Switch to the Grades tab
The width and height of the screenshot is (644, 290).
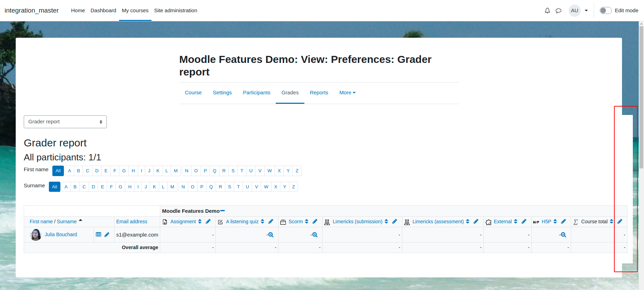pos(290,93)
